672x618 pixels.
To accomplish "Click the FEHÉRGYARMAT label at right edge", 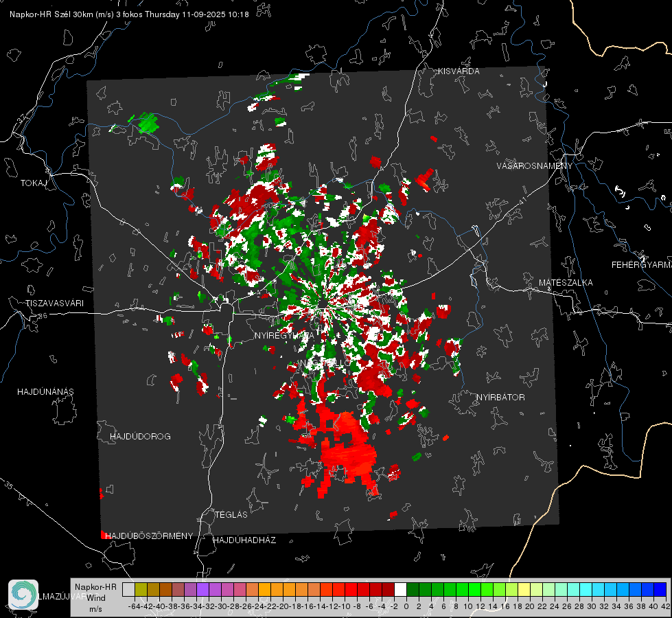I will [x=642, y=265].
